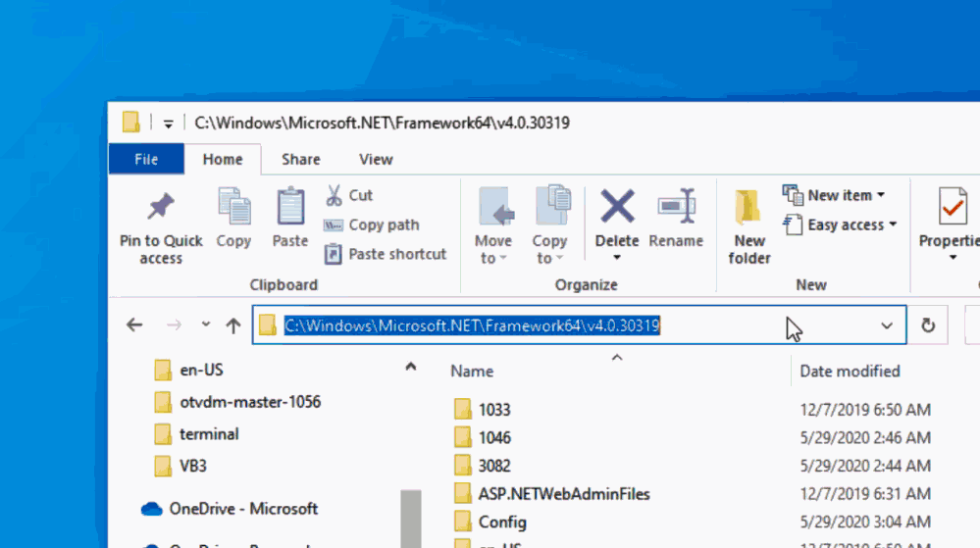The height and width of the screenshot is (548, 980).
Task: Click the OneDrive cloud icon
Action: pyautogui.click(x=151, y=509)
